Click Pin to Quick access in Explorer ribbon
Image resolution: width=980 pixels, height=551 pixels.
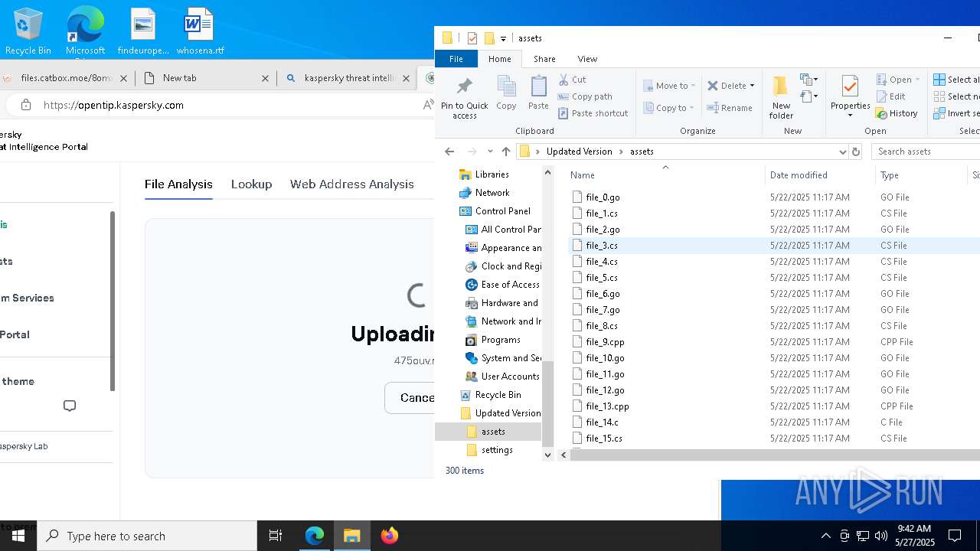464,98
